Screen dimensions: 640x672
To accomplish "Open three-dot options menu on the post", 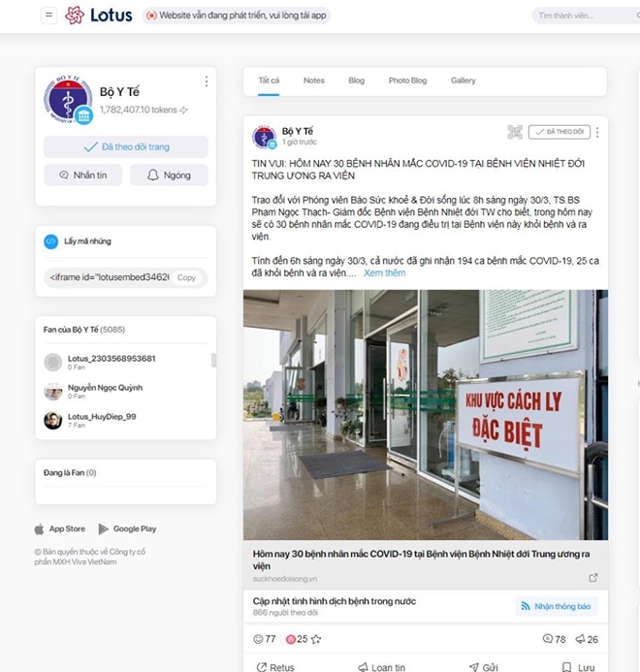I will point(597,132).
